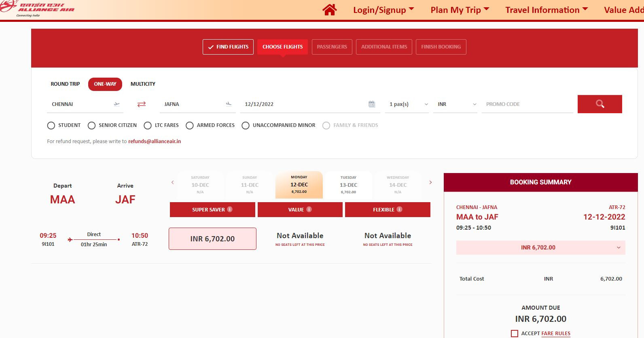The height and width of the screenshot is (338, 644).
Task: Click the red search magnifier button
Action: [x=600, y=104]
